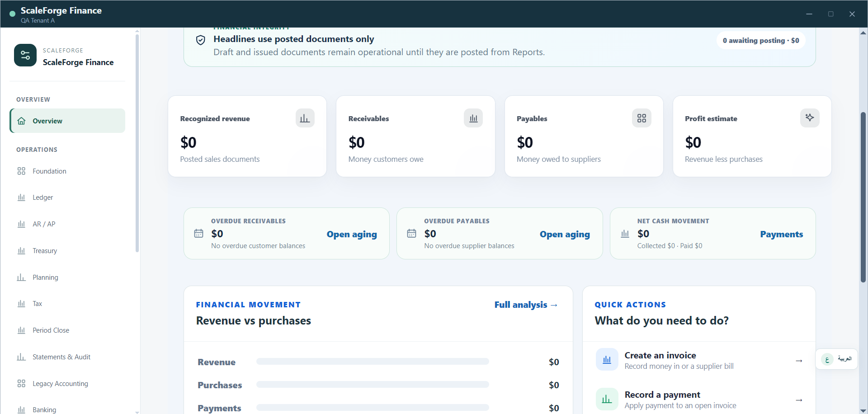Click the Tax chart icon
The height and width of the screenshot is (414, 868).
(21, 304)
